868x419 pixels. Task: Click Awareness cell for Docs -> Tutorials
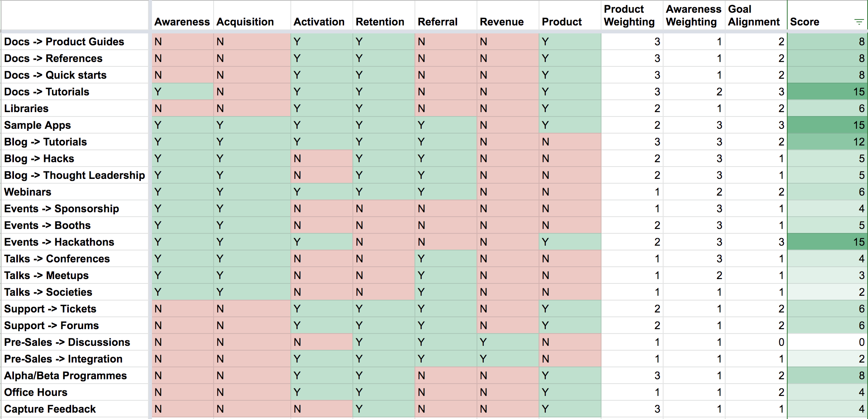182,92
